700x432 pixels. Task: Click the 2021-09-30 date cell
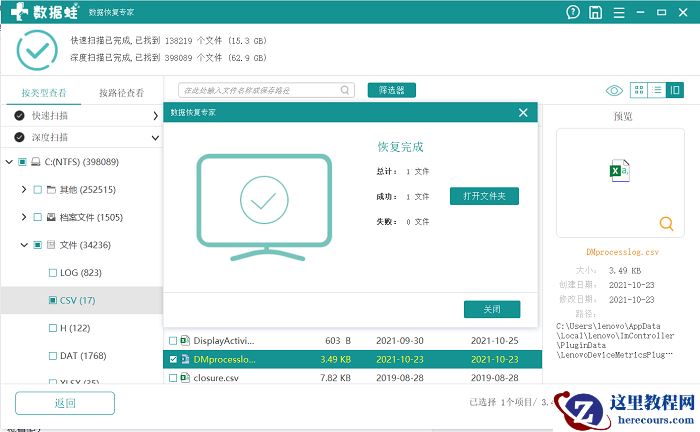pos(400,341)
